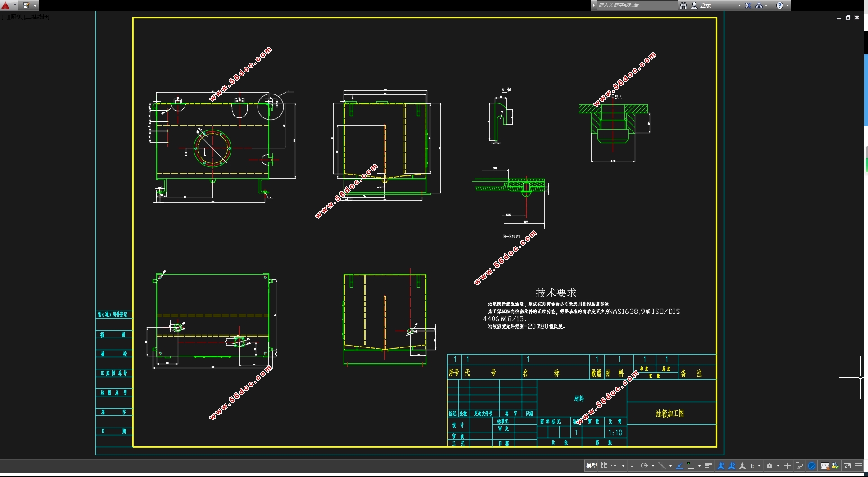Toggle ortho mode in status bar
868x477 pixels.
coord(633,466)
